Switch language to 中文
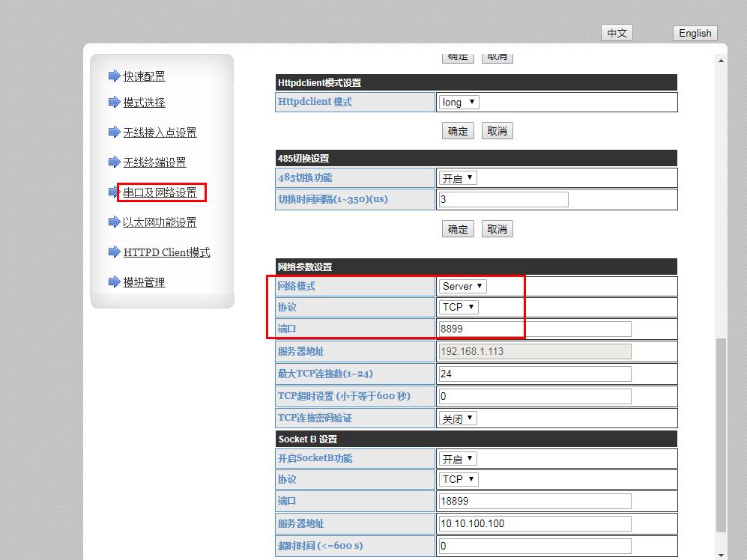747x560 pixels. [x=617, y=33]
